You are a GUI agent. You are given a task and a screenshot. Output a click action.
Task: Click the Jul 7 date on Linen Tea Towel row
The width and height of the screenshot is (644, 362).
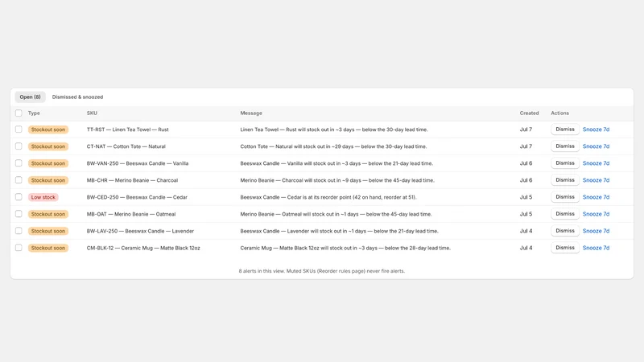[x=526, y=130]
